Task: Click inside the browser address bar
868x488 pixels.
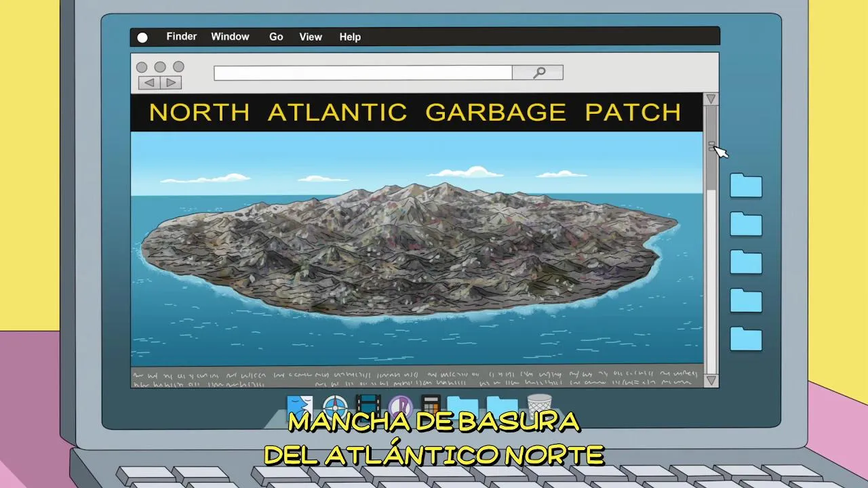Action: (x=363, y=73)
